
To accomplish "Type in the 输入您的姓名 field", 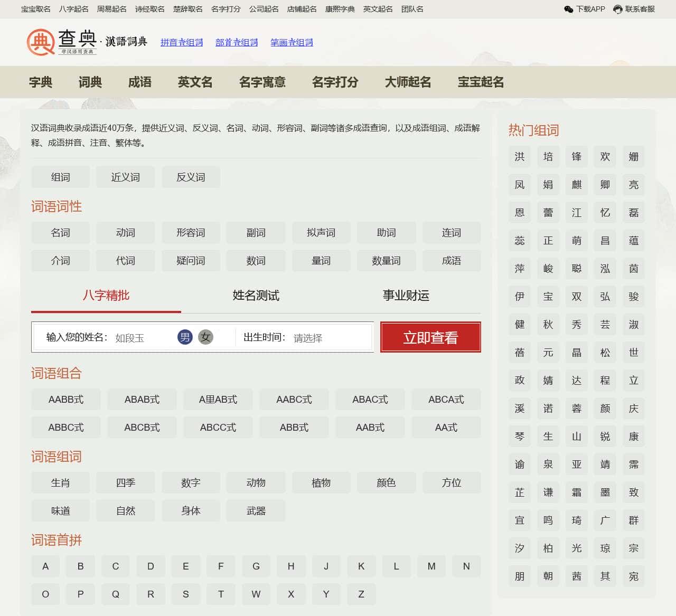I will point(143,338).
